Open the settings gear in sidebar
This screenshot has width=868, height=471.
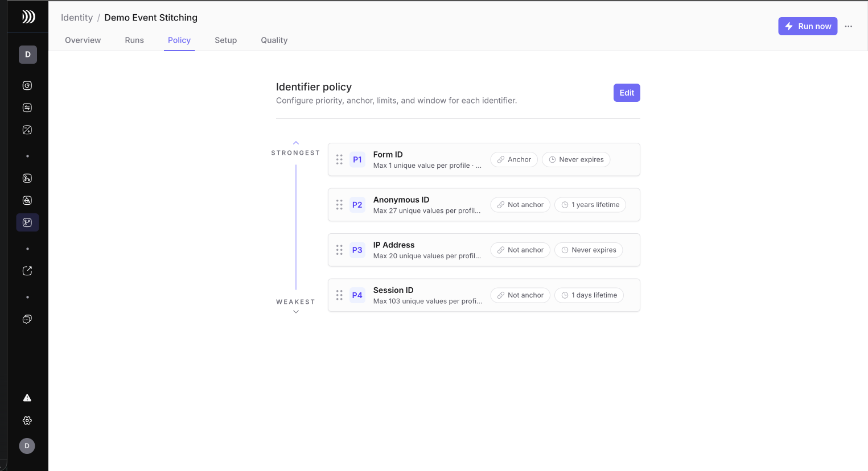27,420
